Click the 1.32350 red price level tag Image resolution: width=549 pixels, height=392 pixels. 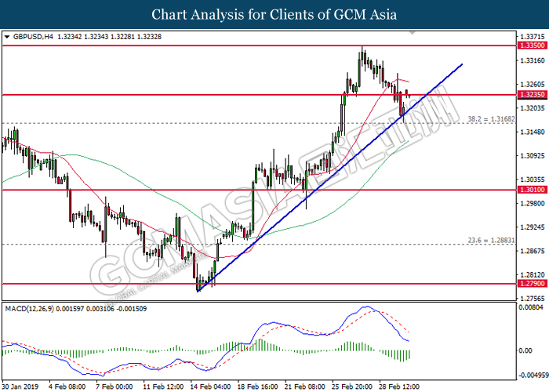pos(533,95)
